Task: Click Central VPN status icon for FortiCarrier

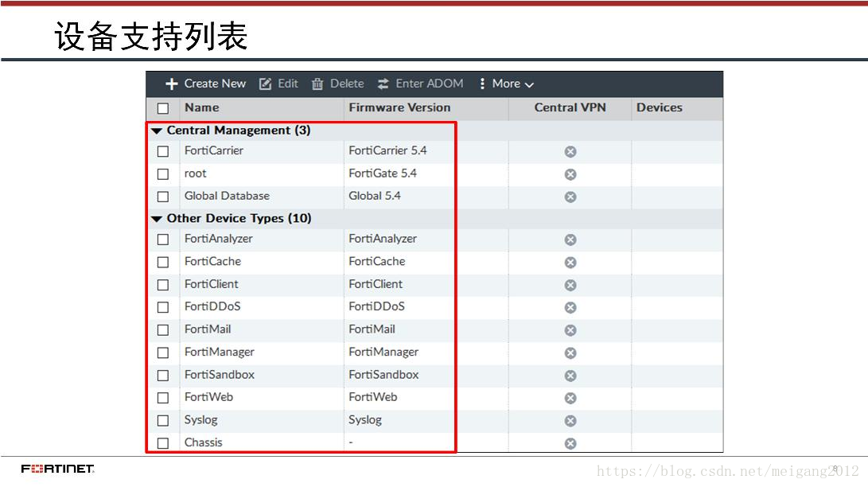Action: 570,152
